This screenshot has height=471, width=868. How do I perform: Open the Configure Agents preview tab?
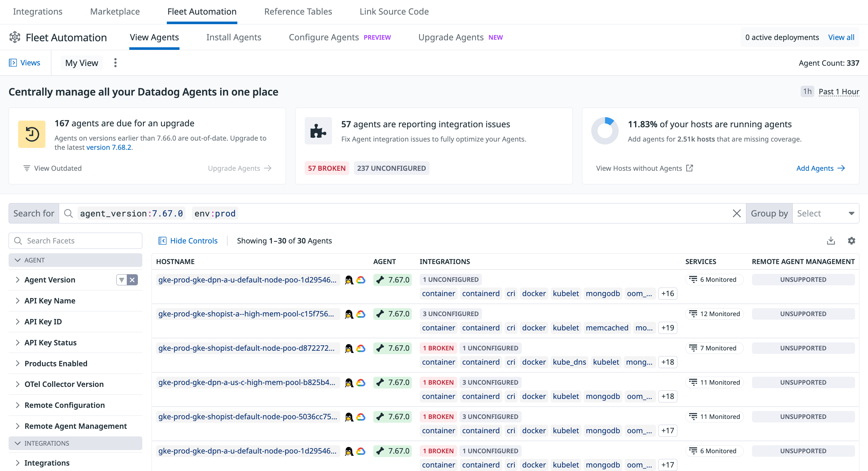point(340,37)
